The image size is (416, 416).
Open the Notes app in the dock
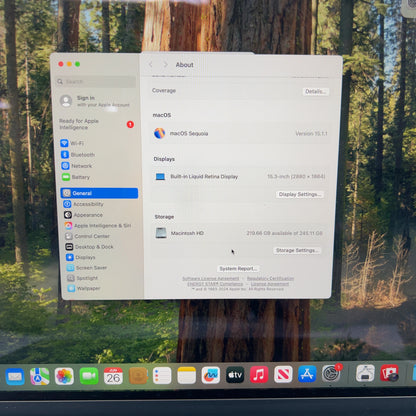pyautogui.click(x=186, y=375)
